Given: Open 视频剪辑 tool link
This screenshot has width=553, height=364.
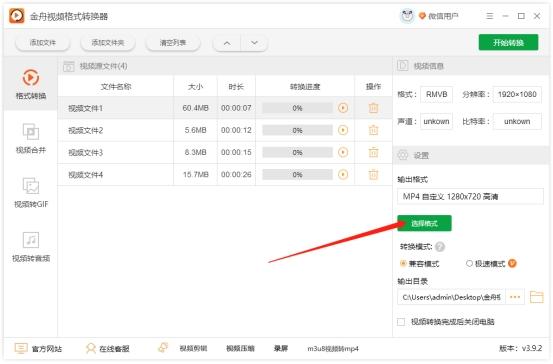Looking at the screenshot, I should [x=193, y=348].
